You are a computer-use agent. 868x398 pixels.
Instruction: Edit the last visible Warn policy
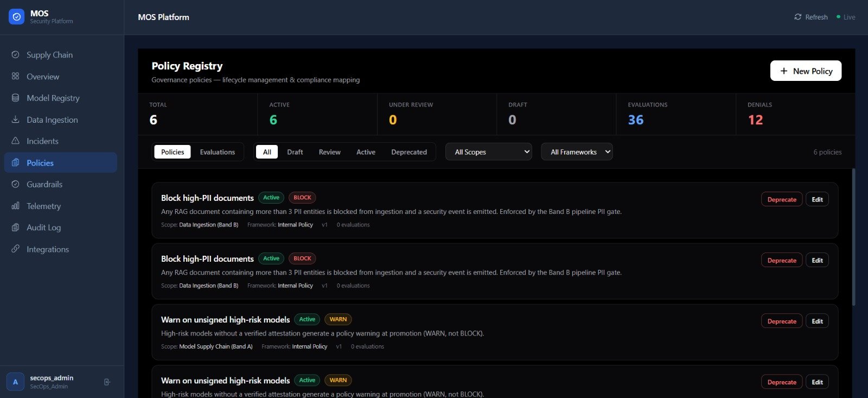tap(817, 382)
